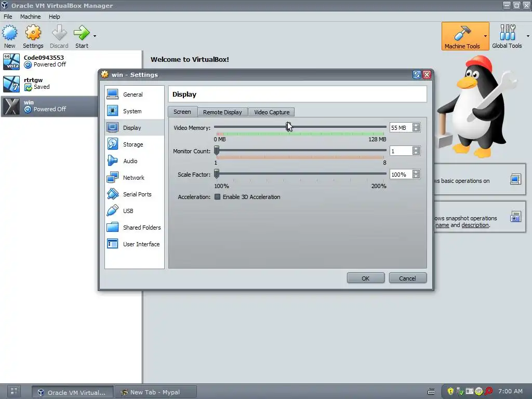Viewport: 532px width, 399px height.
Task: Select the win virtual machine entry
Action: pos(49,106)
